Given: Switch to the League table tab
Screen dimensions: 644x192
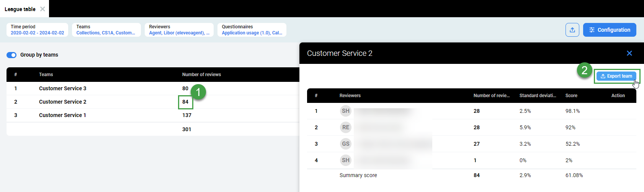Looking at the screenshot, I should point(20,9).
